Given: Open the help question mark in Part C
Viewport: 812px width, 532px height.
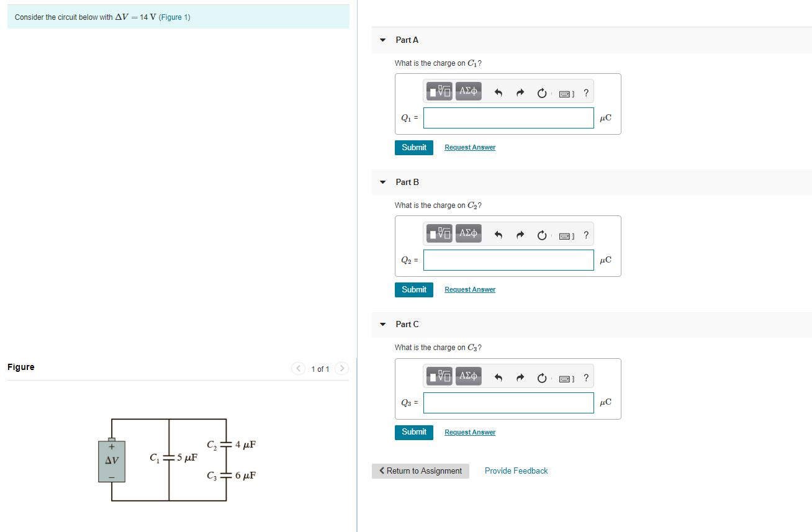Looking at the screenshot, I should coord(586,377).
